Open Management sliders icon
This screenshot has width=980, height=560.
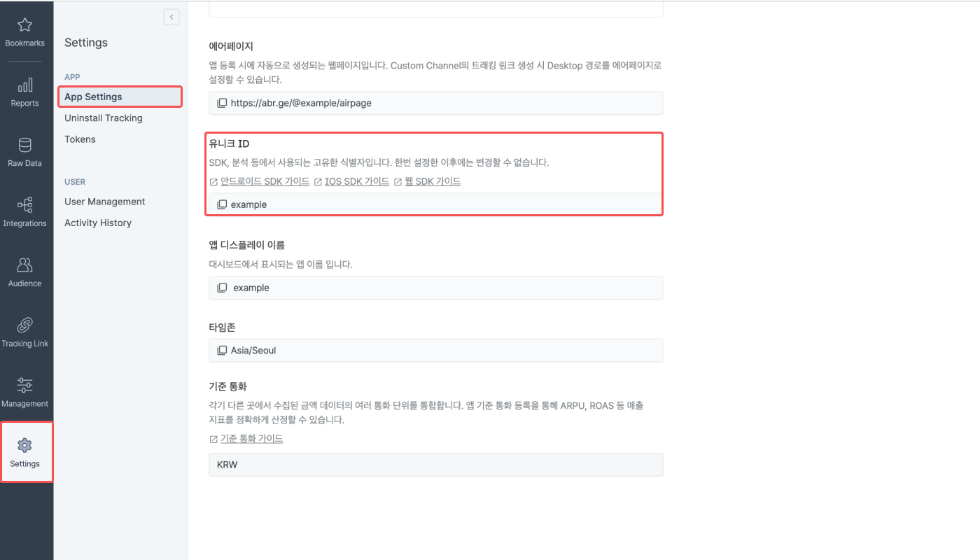tap(25, 386)
